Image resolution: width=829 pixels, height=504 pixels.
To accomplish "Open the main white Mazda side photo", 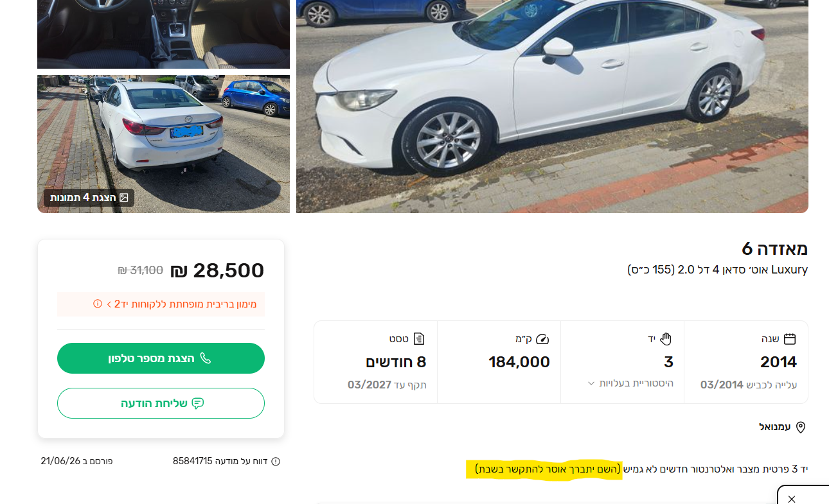I will click(x=552, y=107).
